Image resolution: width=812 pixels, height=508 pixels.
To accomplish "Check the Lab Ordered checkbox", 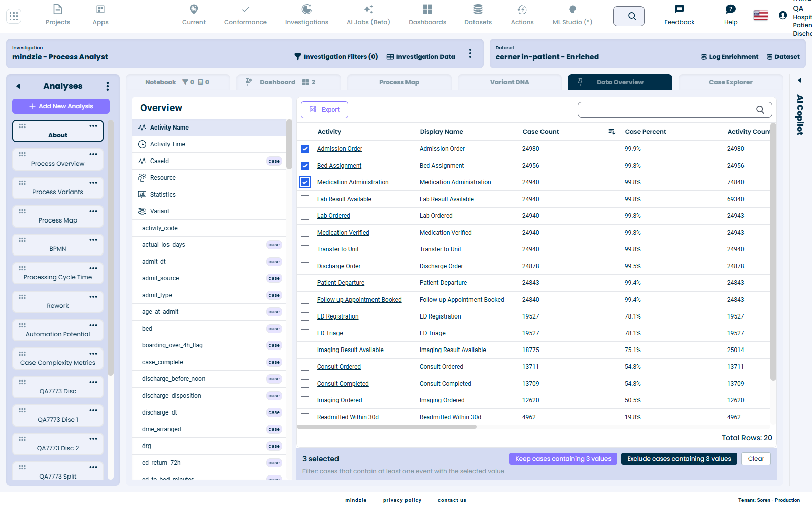I will point(305,216).
